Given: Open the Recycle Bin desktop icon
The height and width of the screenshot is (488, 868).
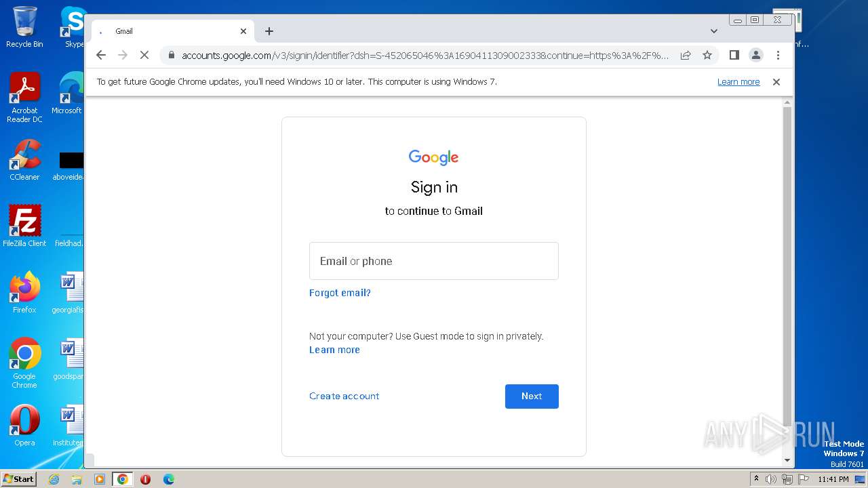Looking at the screenshot, I should (x=24, y=27).
